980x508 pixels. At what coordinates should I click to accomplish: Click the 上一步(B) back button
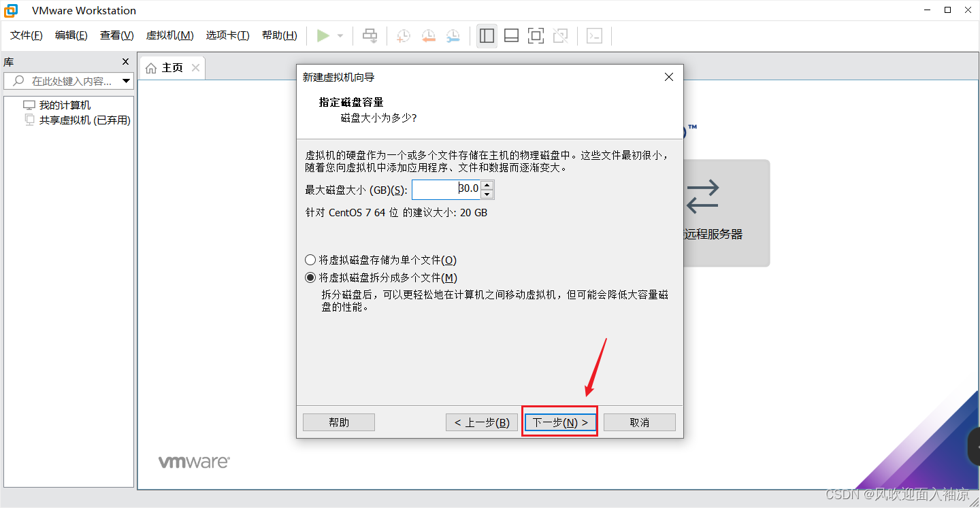point(482,422)
